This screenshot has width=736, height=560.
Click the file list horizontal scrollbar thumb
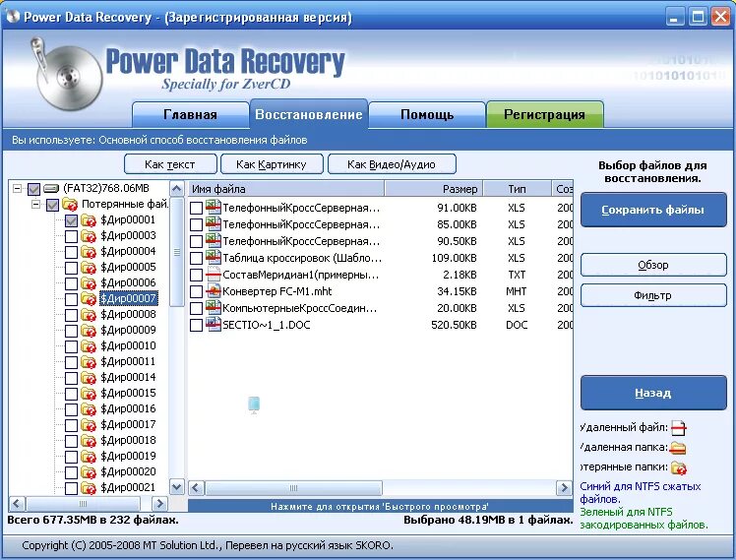point(294,488)
